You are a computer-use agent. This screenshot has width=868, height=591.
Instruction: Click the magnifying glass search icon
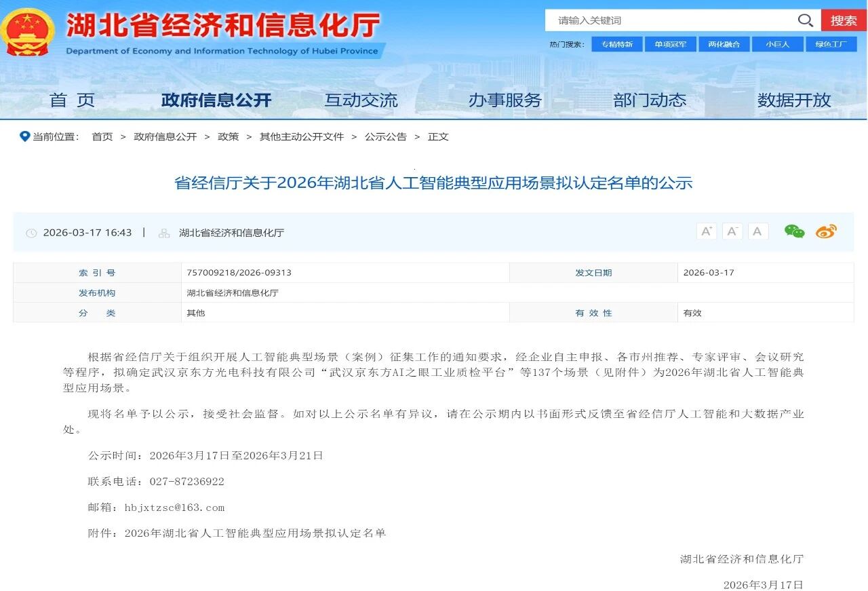coord(805,20)
